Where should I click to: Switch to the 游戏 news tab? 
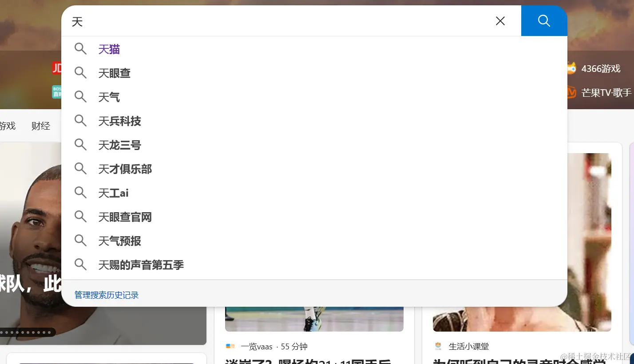click(8, 126)
